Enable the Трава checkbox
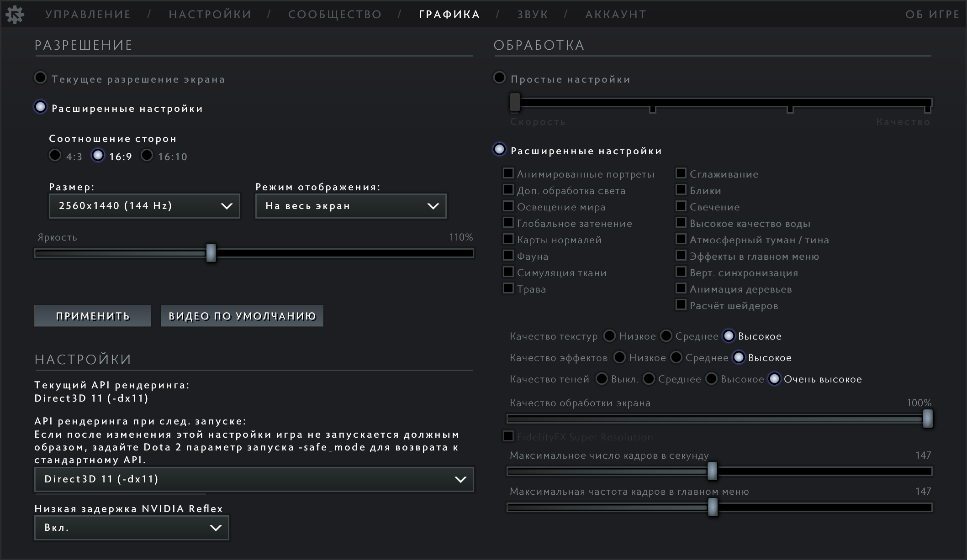Image resolution: width=967 pixels, height=560 pixels. coord(508,288)
